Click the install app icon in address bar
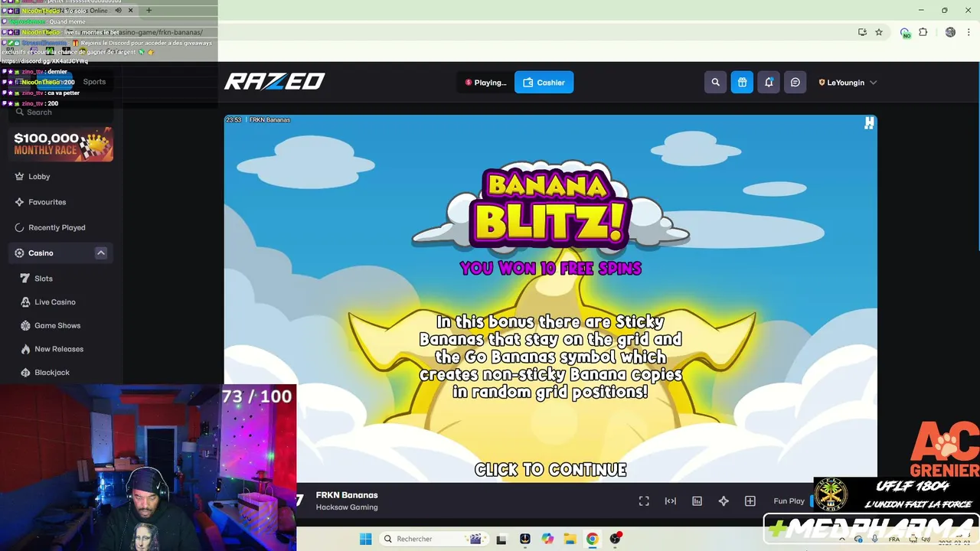Image resolution: width=980 pixels, height=551 pixels. tap(862, 32)
